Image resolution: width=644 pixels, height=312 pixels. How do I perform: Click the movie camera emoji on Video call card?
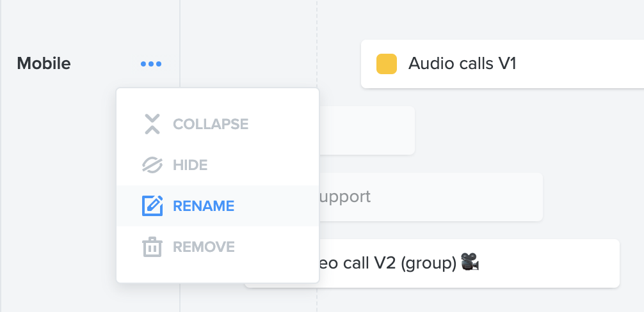[x=470, y=262]
